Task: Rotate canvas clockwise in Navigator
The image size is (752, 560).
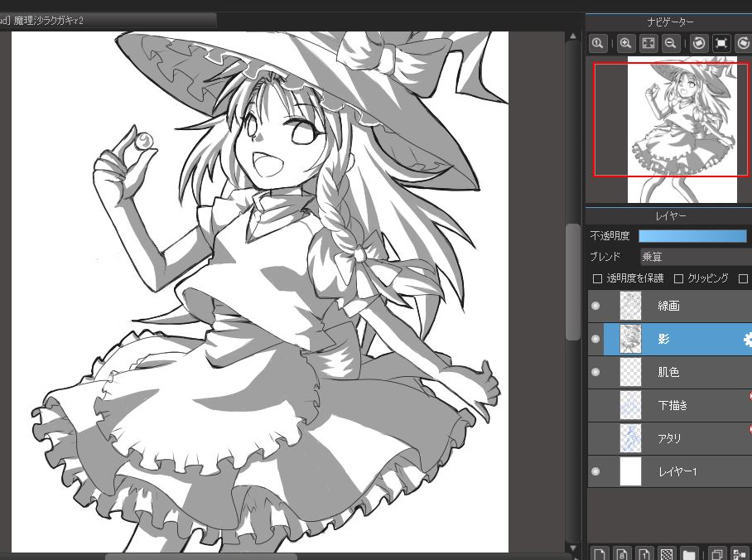Action: (744, 43)
